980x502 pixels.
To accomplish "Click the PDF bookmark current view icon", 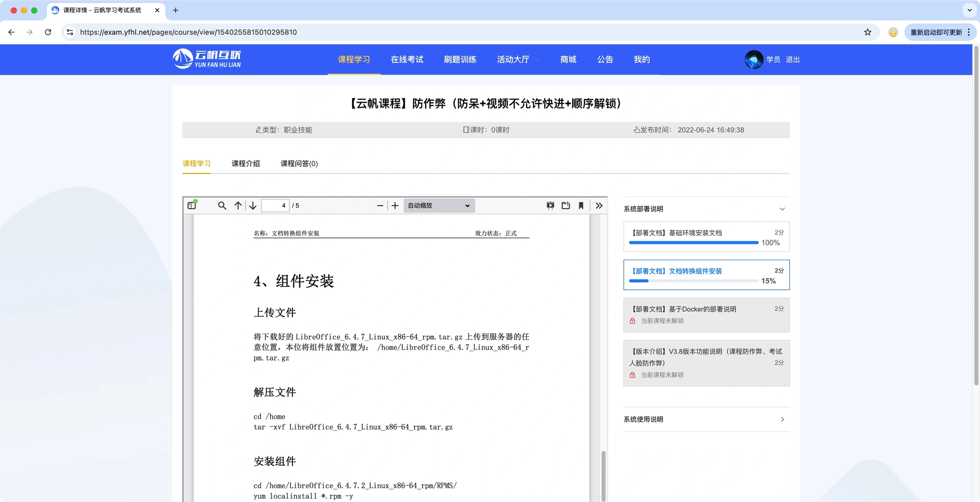I will (x=581, y=206).
